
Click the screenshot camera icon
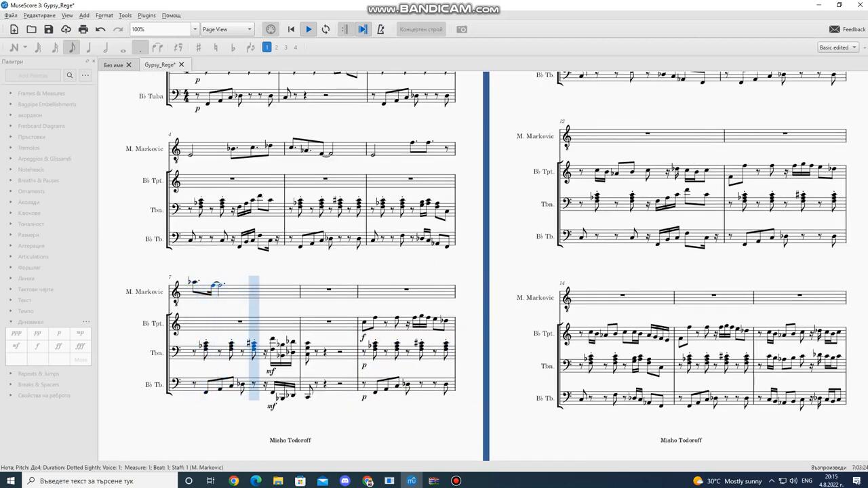click(x=462, y=29)
